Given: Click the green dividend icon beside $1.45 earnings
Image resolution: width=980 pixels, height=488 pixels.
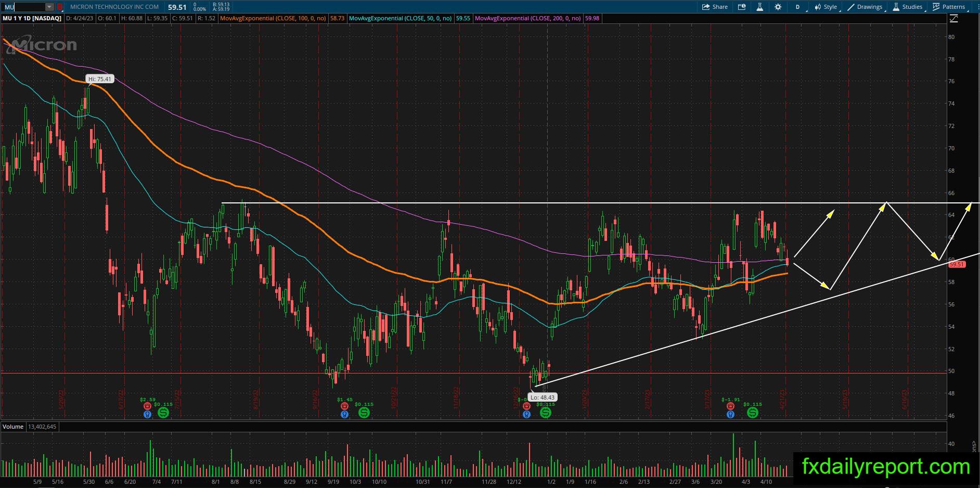Looking at the screenshot, I should (364, 413).
